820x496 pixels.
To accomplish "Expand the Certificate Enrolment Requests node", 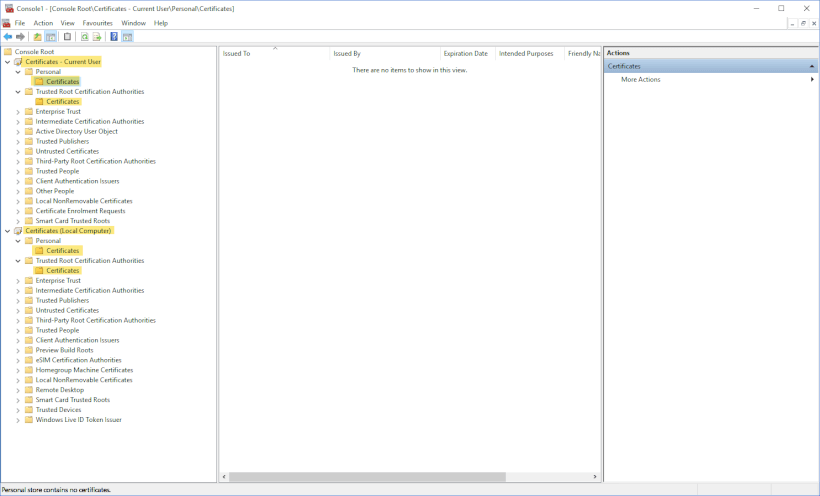I will click(18, 211).
